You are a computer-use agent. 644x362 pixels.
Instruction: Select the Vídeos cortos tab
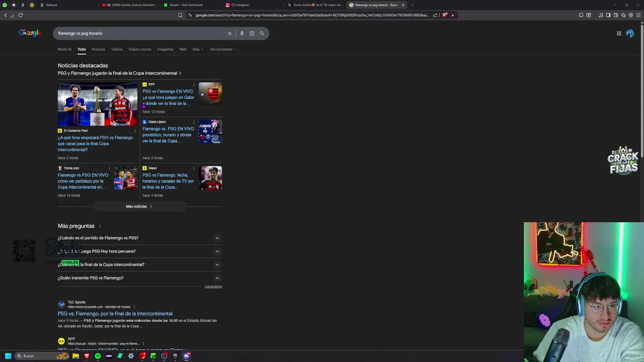point(140,49)
